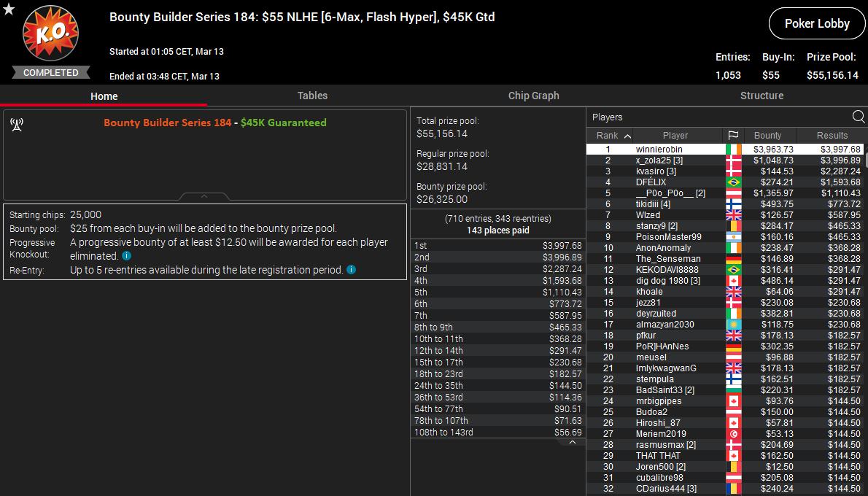Image resolution: width=868 pixels, height=496 pixels.
Task: Open the Chip Graph tab
Action: (x=533, y=96)
